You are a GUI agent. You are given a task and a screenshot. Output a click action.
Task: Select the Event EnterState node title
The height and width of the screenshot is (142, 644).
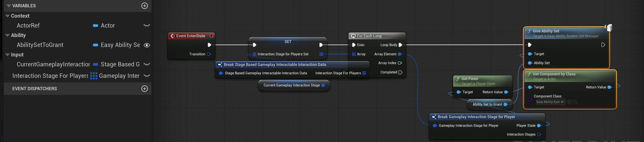pyautogui.click(x=191, y=36)
